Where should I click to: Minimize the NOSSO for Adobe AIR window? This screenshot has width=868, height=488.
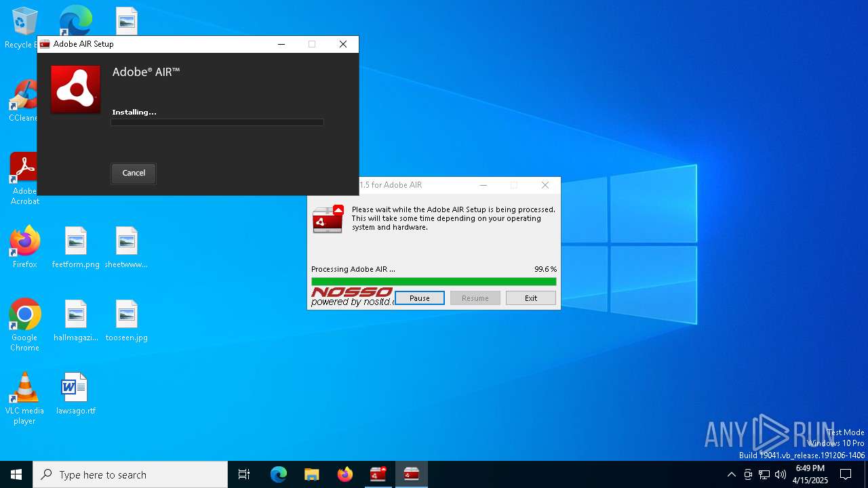pyautogui.click(x=484, y=185)
